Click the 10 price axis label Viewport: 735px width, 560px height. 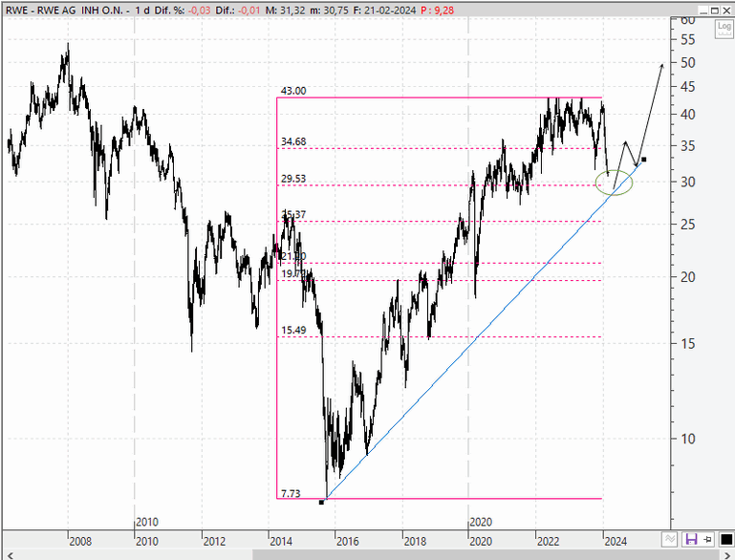pos(687,439)
